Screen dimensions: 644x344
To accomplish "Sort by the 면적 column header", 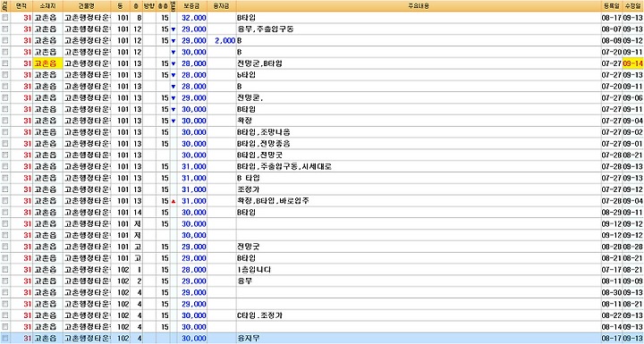I will tap(21, 5).
